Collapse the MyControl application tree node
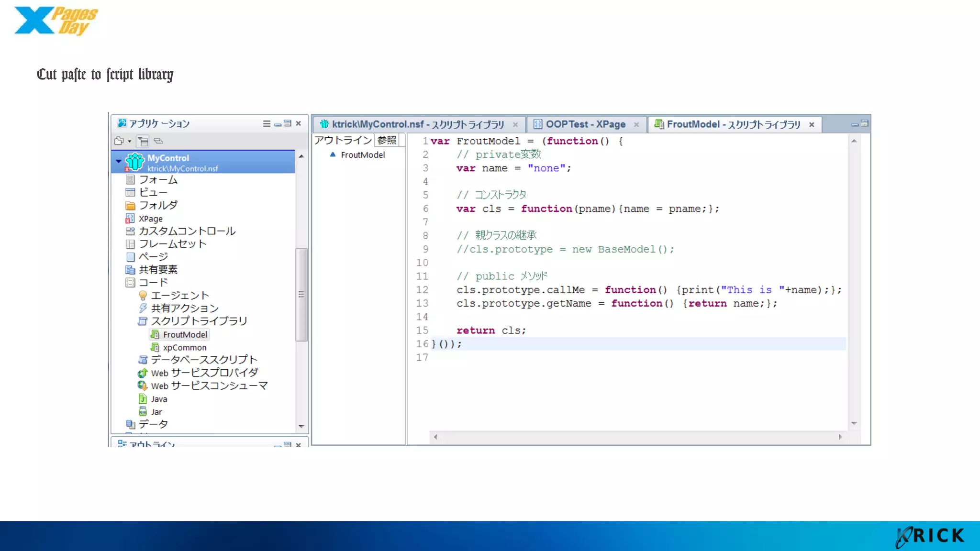980x551 pixels. tap(118, 161)
